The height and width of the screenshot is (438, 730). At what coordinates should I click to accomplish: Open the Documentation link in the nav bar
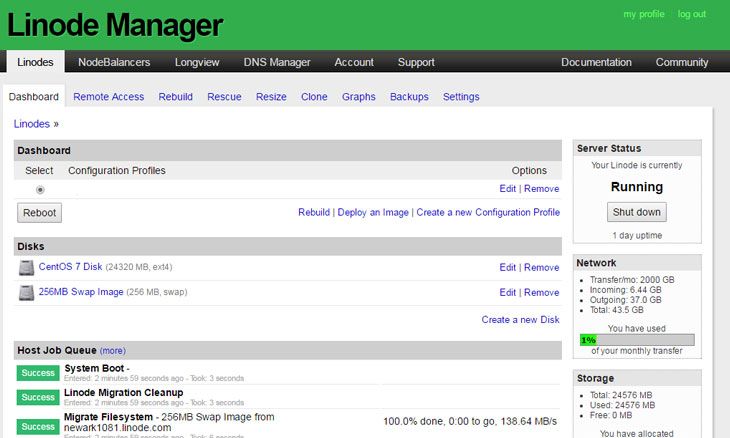pyautogui.click(x=596, y=62)
